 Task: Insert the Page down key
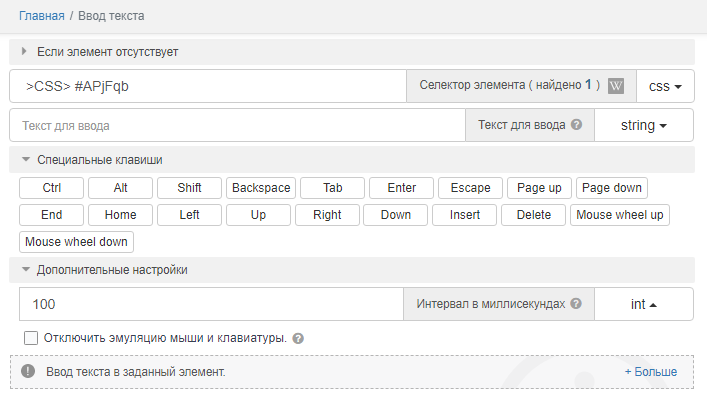[612, 188]
